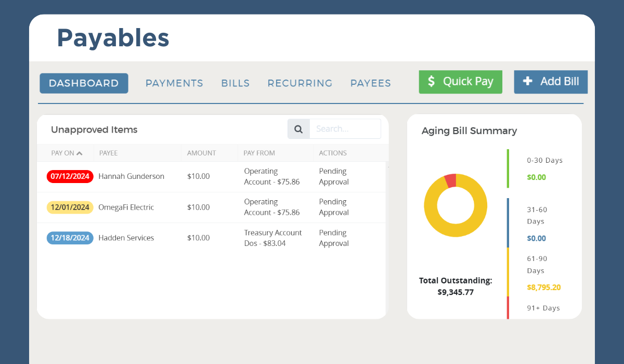The height and width of the screenshot is (364, 624).
Task: Click the magnifying glass search icon
Action: [298, 128]
